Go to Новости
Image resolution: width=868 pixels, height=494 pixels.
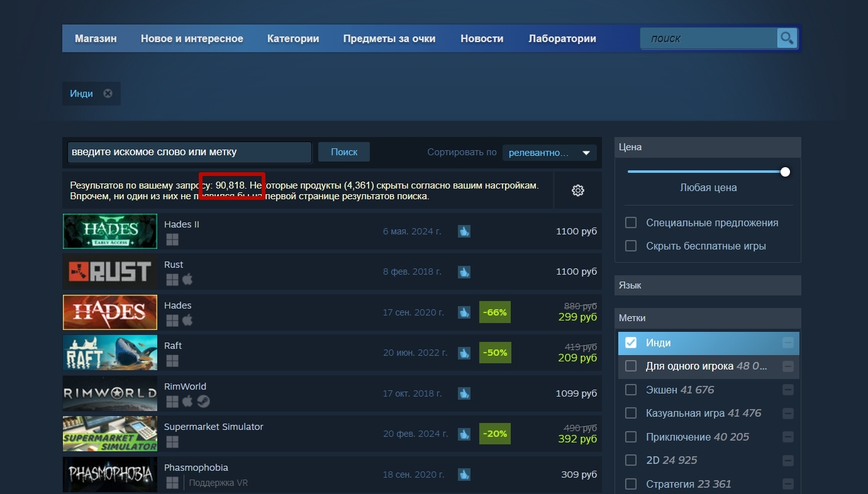click(x=482, y=38)
